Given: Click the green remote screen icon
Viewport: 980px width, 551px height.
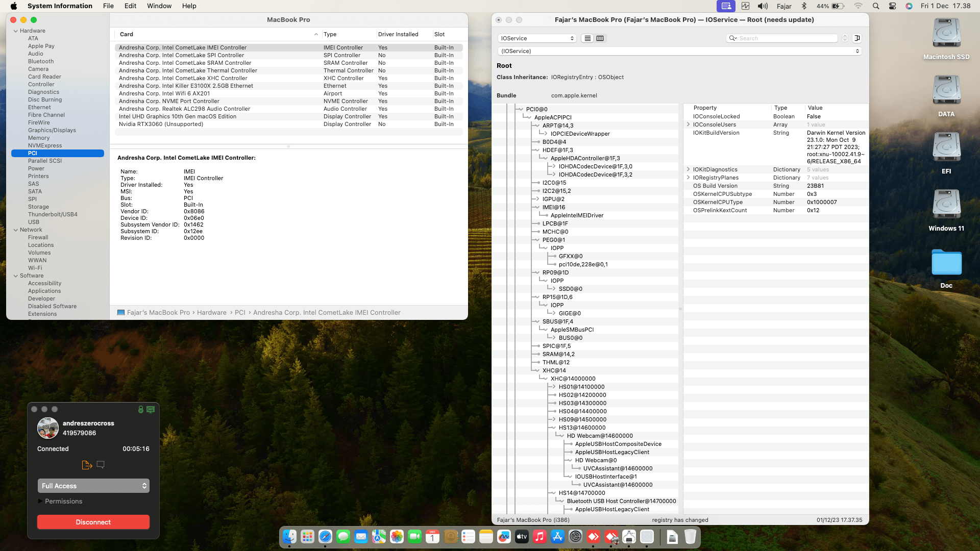Looking at the screenshot, I should point(151,409).
